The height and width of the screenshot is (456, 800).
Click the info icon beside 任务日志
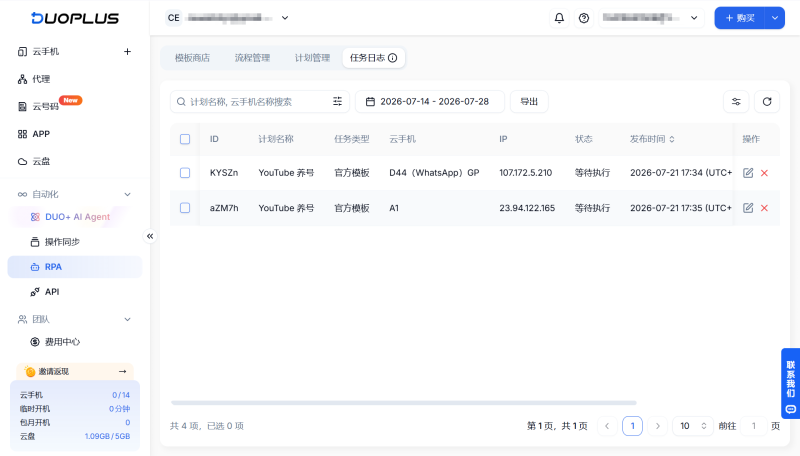(392, 58)
